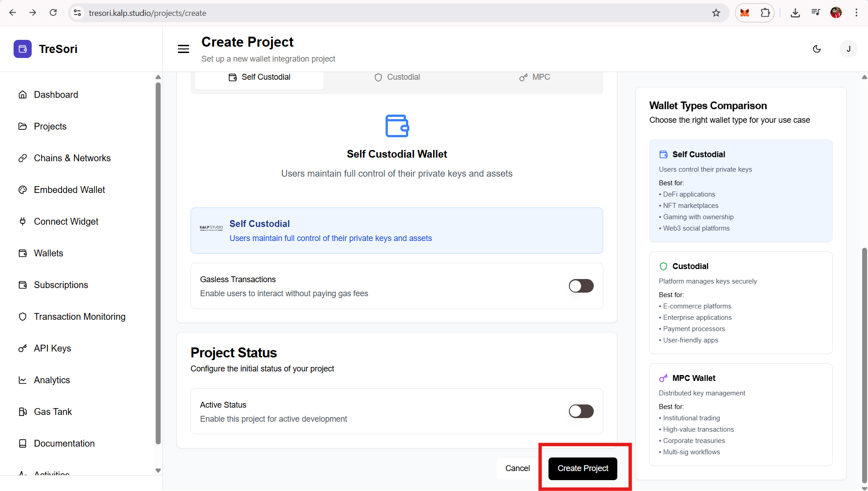Click the browser extensions puzzle icon

click(x=765, y=13)
